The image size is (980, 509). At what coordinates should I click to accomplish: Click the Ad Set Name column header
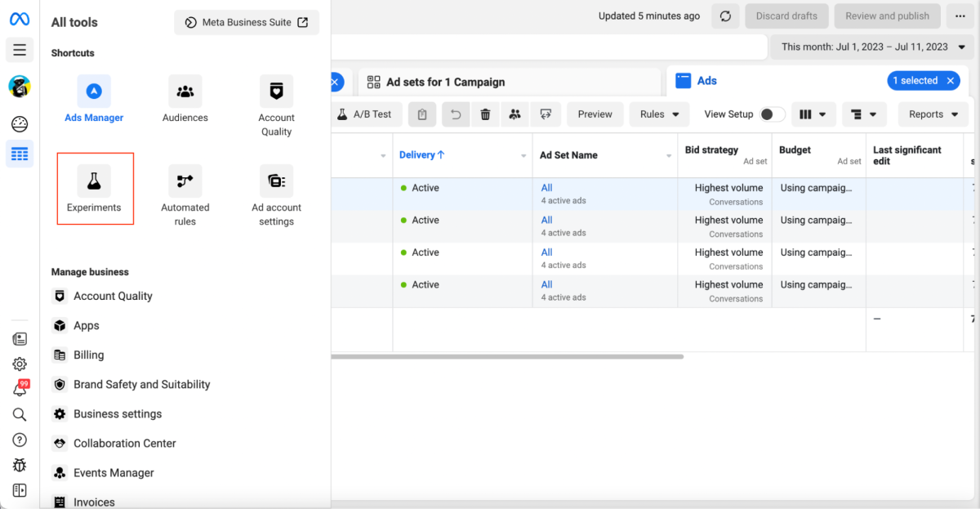coord(568,155)
